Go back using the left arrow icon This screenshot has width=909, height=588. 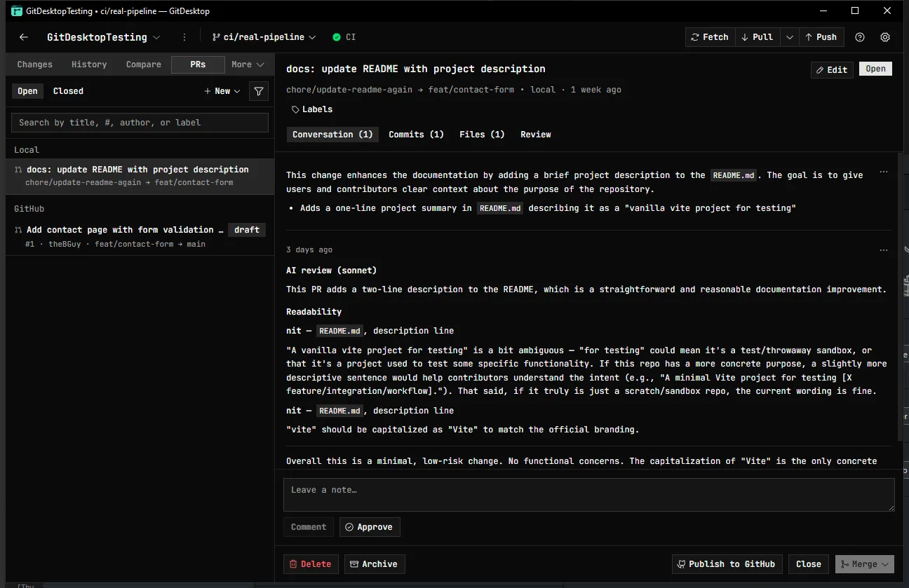(24, 37)
